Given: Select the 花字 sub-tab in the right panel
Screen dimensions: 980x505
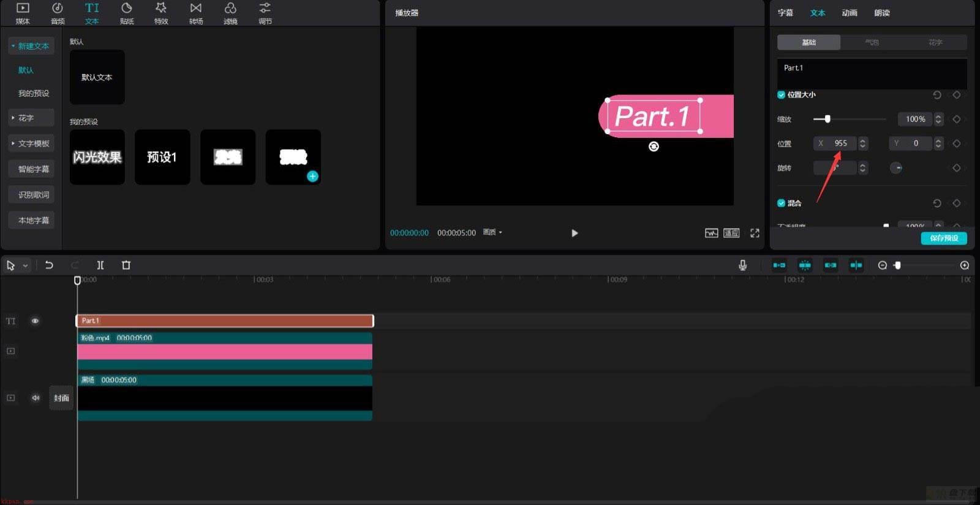Looking at the screenshot, I should (x=935, y=42).
